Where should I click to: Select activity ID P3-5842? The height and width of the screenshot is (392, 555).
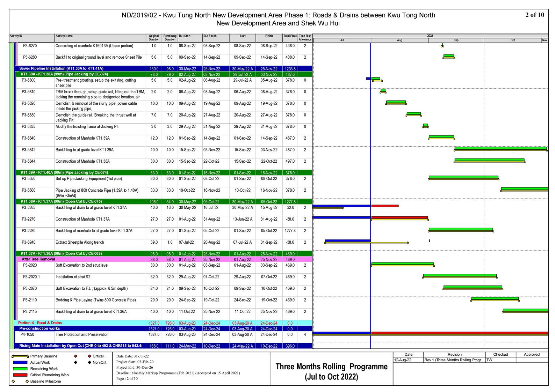point(29,150)
